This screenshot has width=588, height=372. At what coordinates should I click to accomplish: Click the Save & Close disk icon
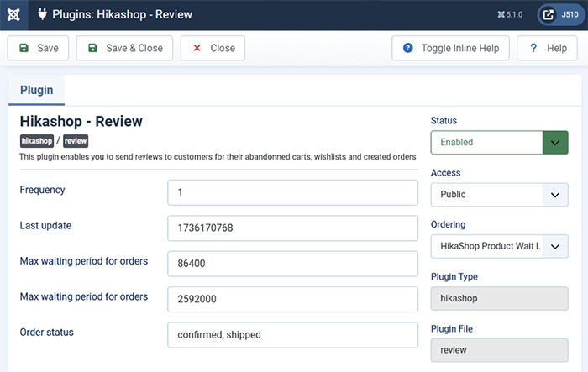tap(92, 48)
